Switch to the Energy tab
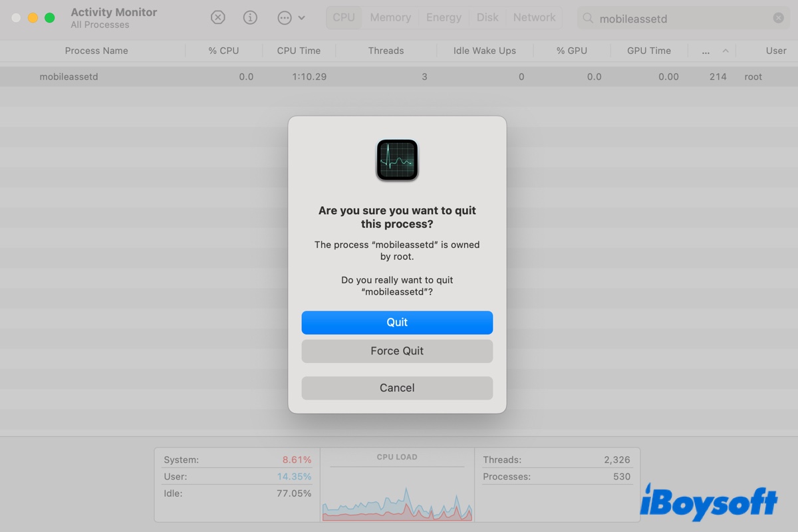 [444, 18]
